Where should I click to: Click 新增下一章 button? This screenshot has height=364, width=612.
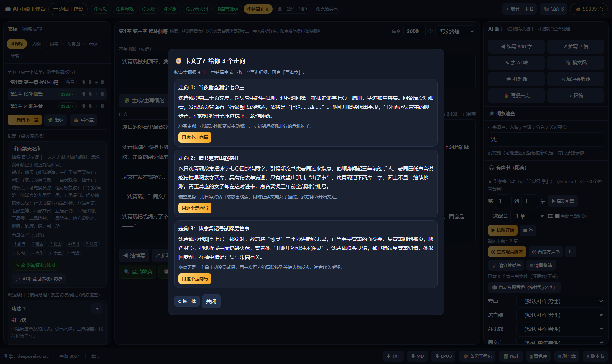click(x=25, y=120)
